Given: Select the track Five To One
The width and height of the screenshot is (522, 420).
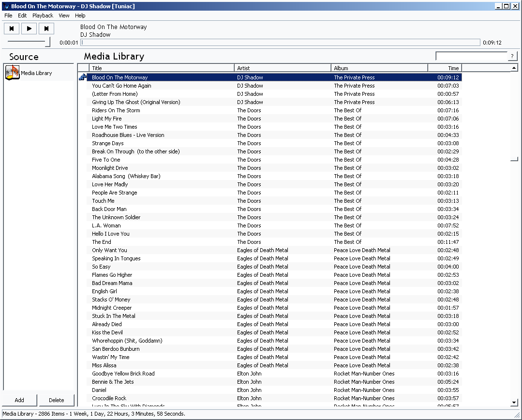Looking at the screenshot, I should (275, 160).
